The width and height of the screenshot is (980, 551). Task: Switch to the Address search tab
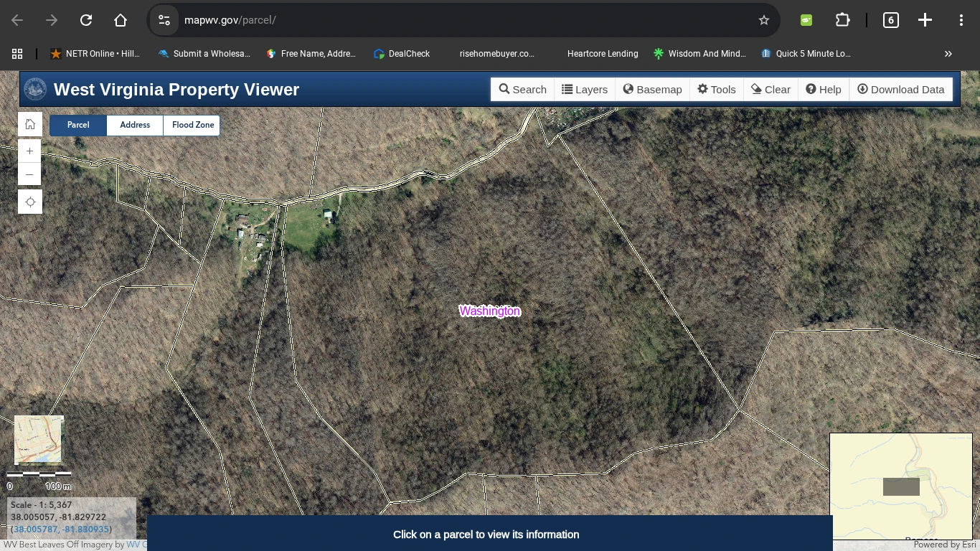point(134,125)
